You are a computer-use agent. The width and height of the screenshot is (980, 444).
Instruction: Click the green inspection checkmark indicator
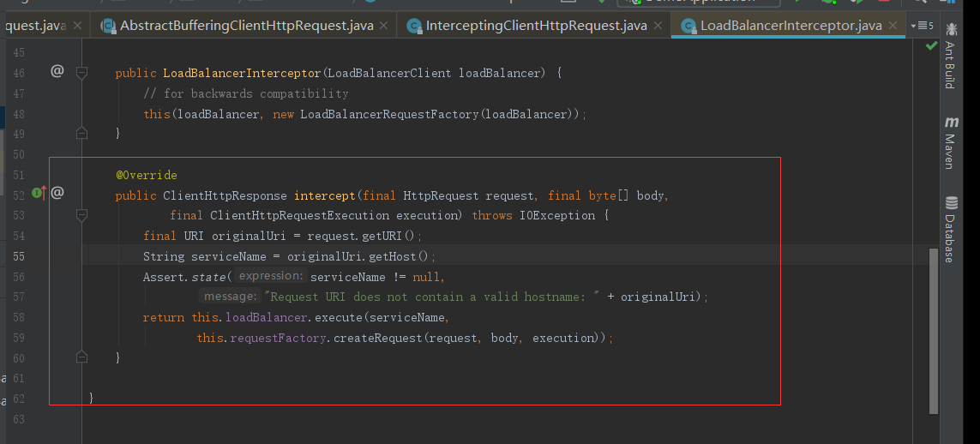(931, 45)
